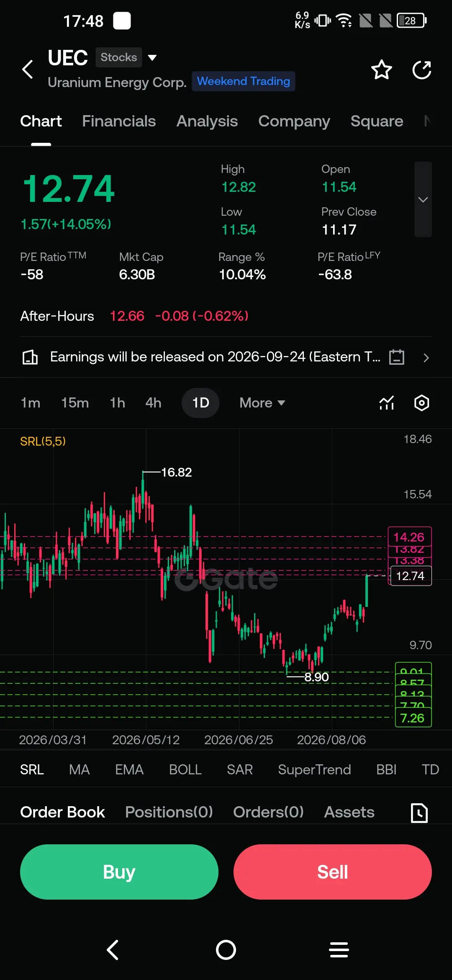The width and height of the screenshot is (452, 980).
Task: Add earnings date via calendar icon
Action: coord(397,357)
